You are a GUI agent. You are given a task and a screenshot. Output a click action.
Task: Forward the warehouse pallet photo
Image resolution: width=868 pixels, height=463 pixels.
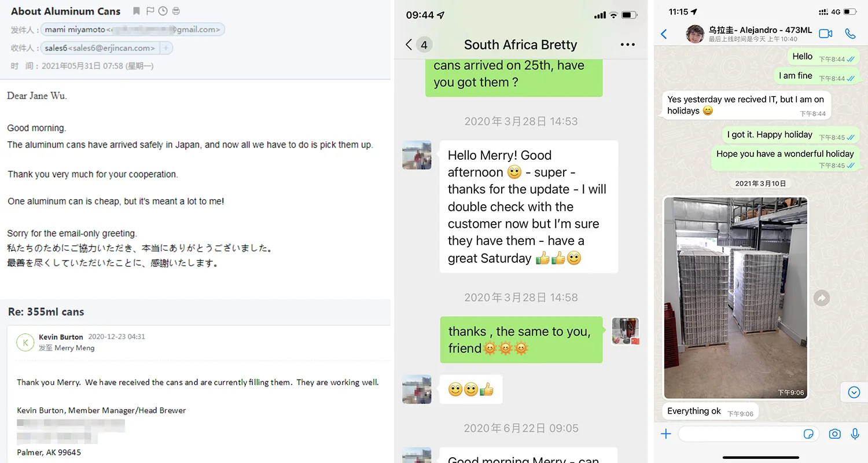click(821, 298)
